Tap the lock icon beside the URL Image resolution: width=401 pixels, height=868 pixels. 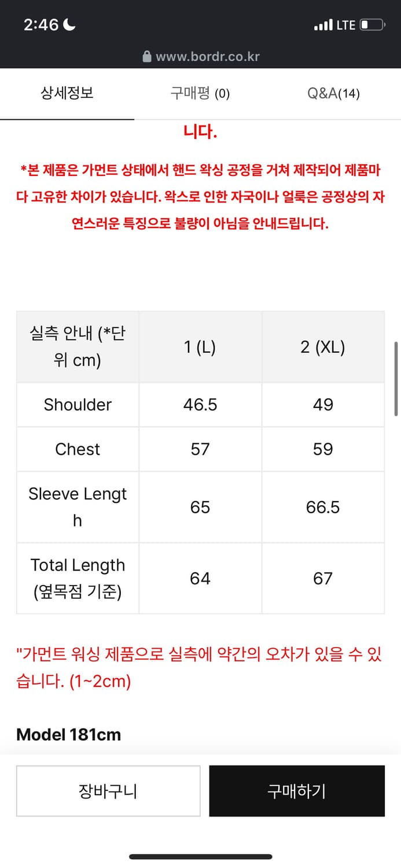pyautogui.click(x=147, y=57)
